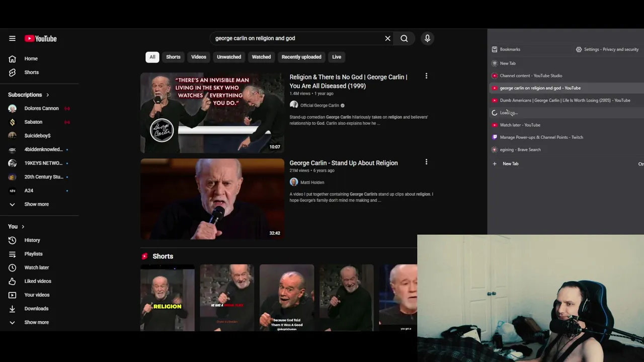
Task: Open the Short captioned Because God Told Them
Action: click(287, 298)
